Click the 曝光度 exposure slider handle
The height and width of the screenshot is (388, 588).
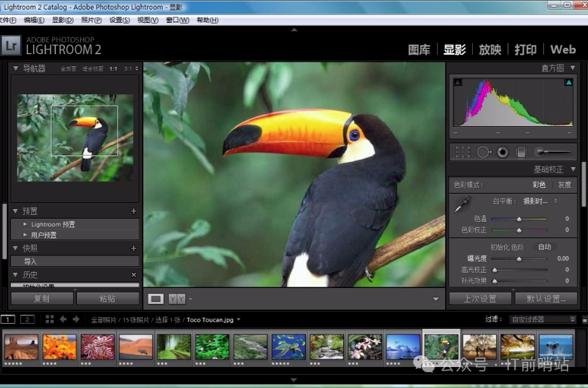(519, 259)
